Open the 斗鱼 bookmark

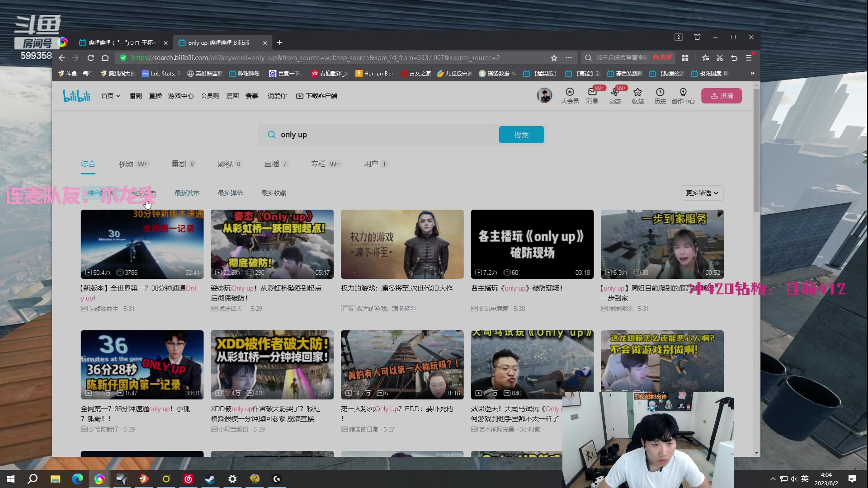(x=75, y=73)
